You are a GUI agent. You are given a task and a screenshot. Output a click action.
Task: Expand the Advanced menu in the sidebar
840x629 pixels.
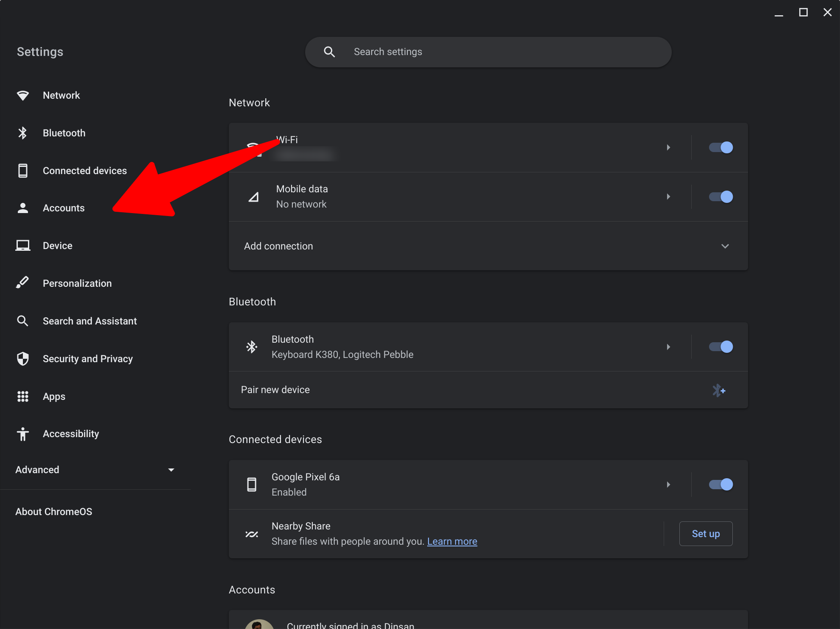point(171,470)
